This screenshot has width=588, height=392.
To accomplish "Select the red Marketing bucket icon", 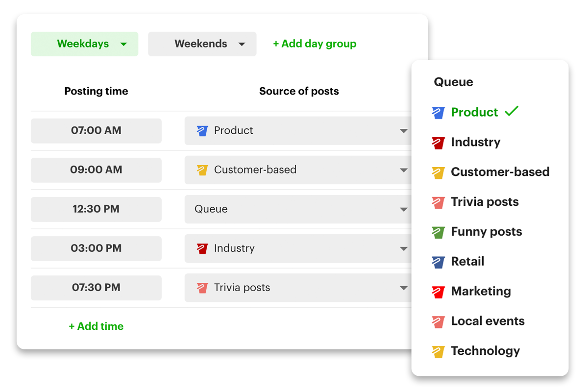I will pos(439,291).
